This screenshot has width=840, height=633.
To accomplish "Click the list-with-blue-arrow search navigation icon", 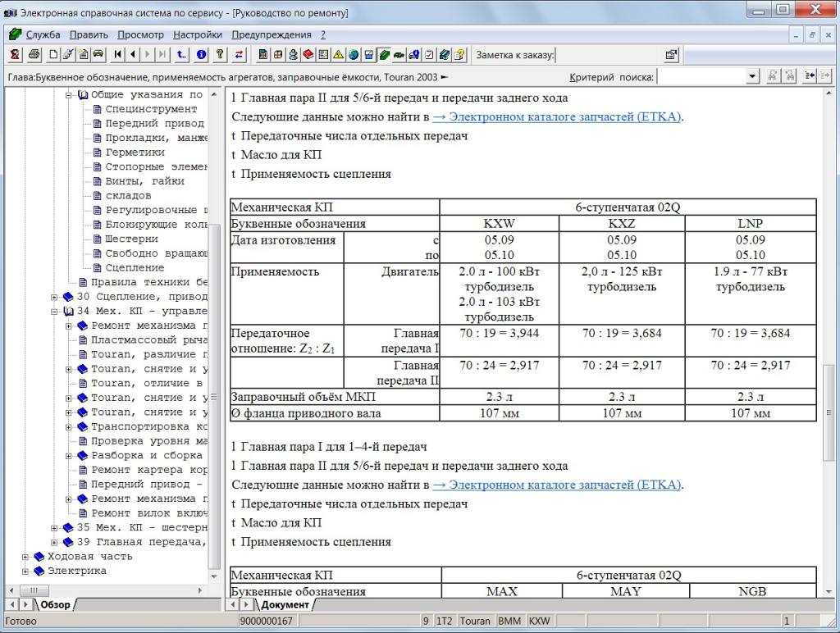I will (810, 76).
